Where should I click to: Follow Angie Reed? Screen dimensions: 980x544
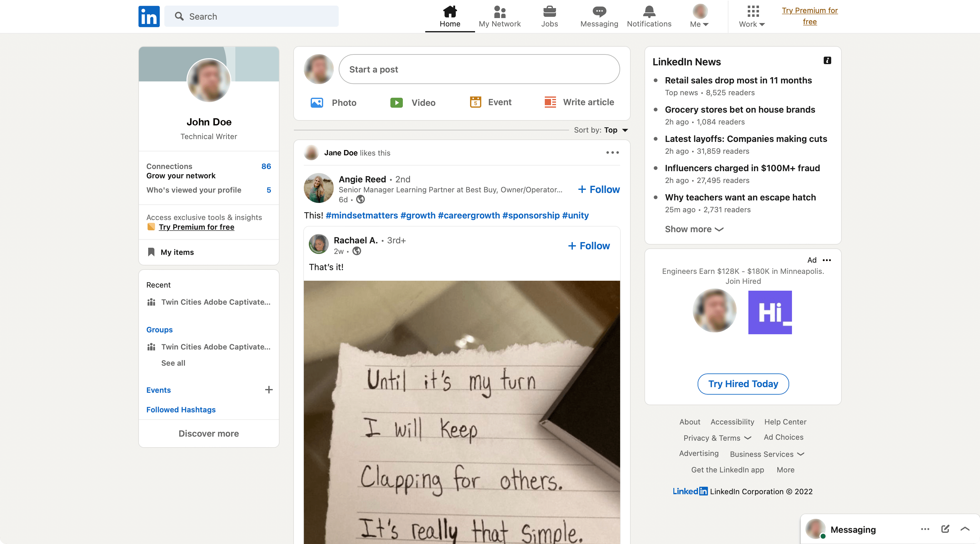click(x=599, y=190)
